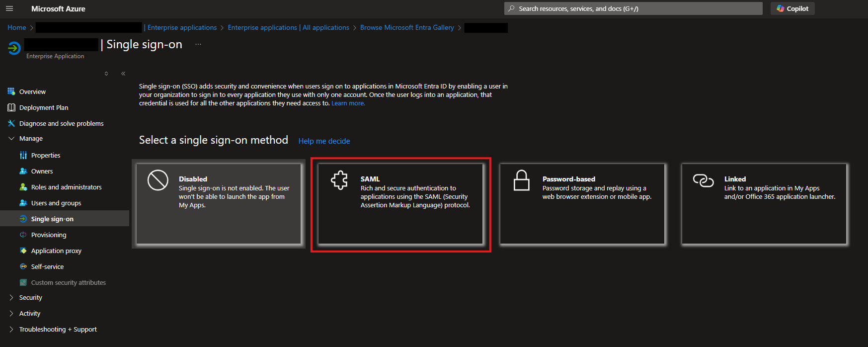Click the enterprise application logo icon
This screenshot has width=868, height=347.
click(x=14, y=48)
